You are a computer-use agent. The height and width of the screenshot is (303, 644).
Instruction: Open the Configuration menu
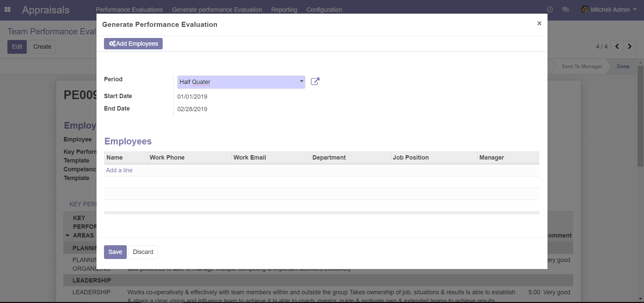click(x=324, y=10)
